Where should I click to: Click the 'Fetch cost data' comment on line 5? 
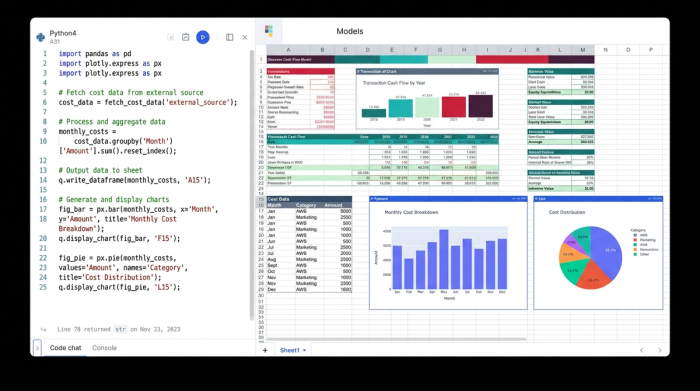pos(131,92)
